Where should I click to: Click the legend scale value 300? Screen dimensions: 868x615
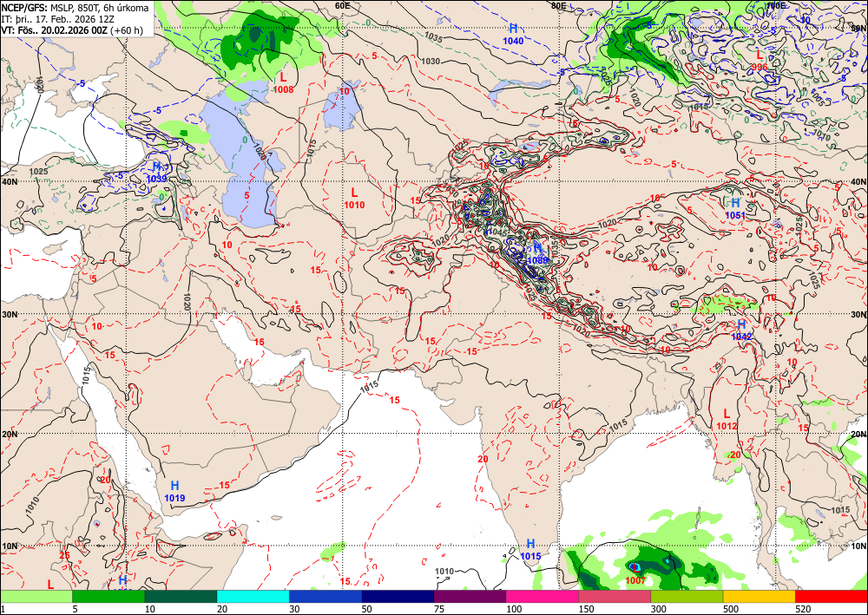pyautogui.click(x=661, y=609)
